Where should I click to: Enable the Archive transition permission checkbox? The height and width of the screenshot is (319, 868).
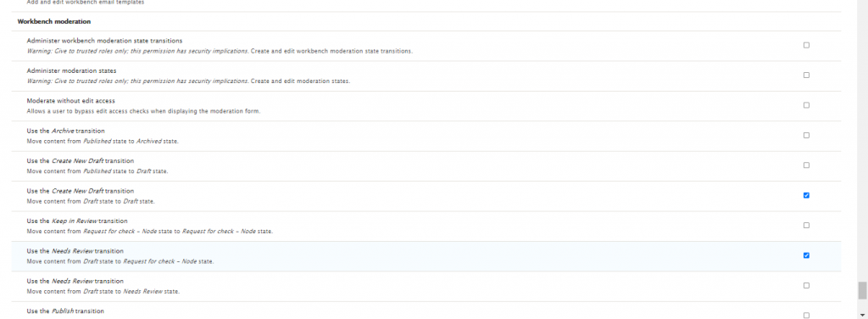click(x=806, y=135)
